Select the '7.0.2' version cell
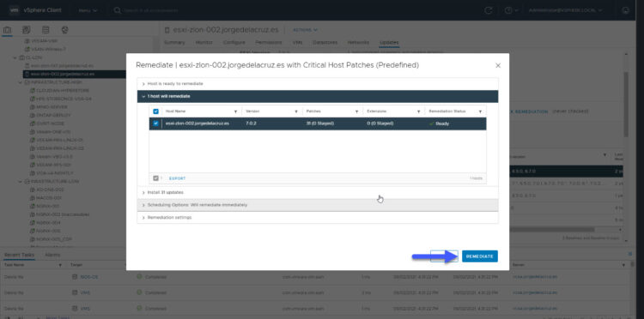644x319 pixels. tap(251, 123)
